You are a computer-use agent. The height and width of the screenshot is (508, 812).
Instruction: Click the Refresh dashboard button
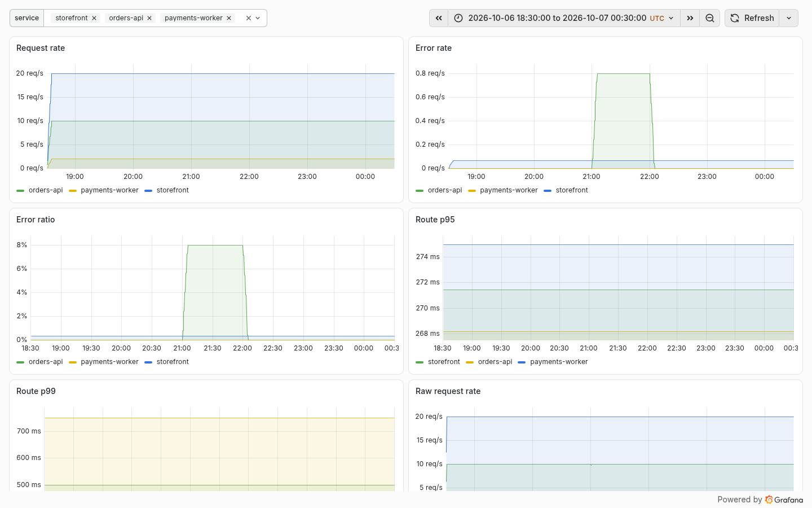pos(752,18)
